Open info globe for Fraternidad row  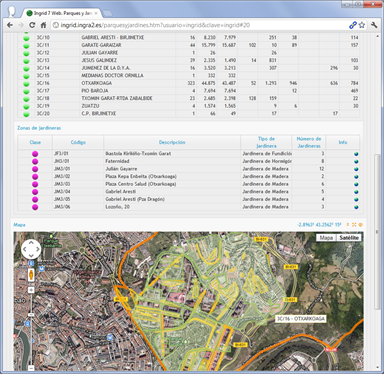[356, 161]
